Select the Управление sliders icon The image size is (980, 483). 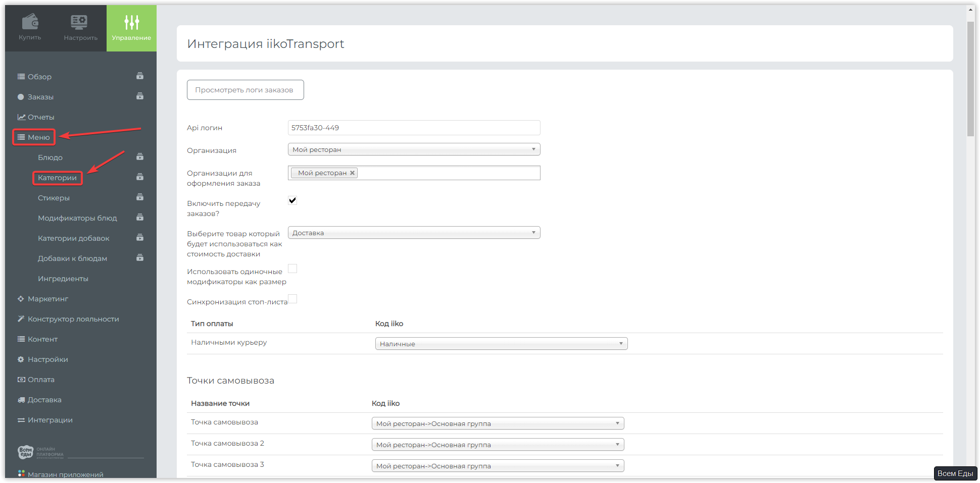[131, 22]
